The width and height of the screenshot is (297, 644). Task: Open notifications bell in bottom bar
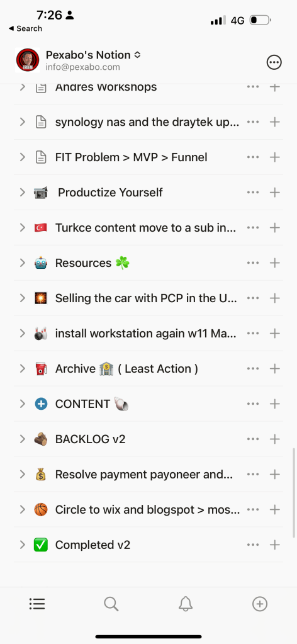[x=185, y=604]
